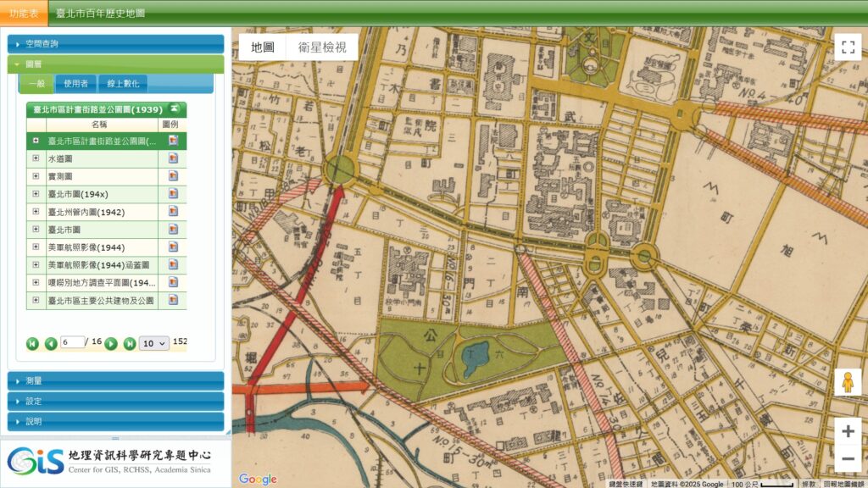Click the 臺北市百年歷史地圖 title
The height and width of the screenshot is (488, 868).
[x=100, y=14]
